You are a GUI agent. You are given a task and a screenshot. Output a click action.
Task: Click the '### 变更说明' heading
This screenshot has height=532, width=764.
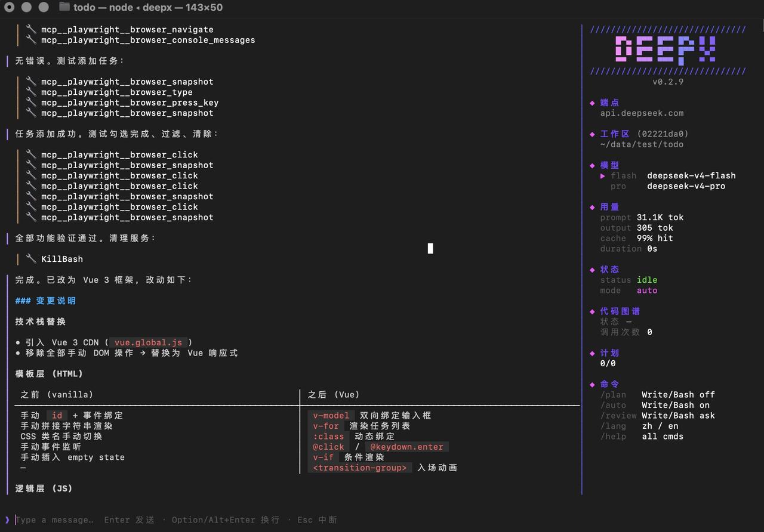[45, 301]
